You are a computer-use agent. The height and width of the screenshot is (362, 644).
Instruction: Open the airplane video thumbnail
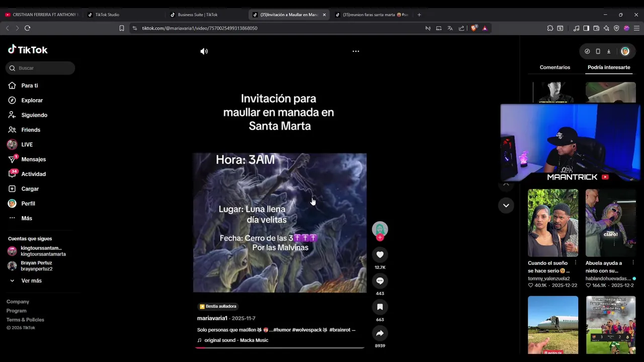click(553, 325)
